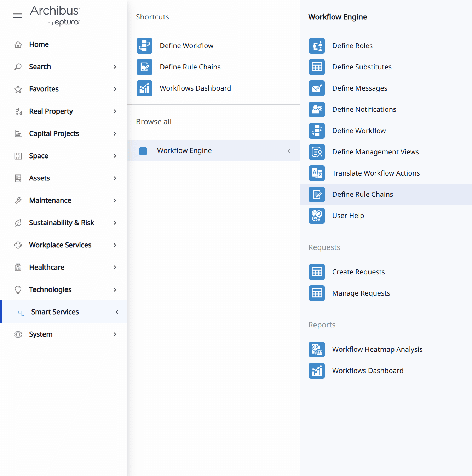Open Define Workflow link in Workflow Engine panel
This screenshot has height=476, width=472.
coord(359,131)
